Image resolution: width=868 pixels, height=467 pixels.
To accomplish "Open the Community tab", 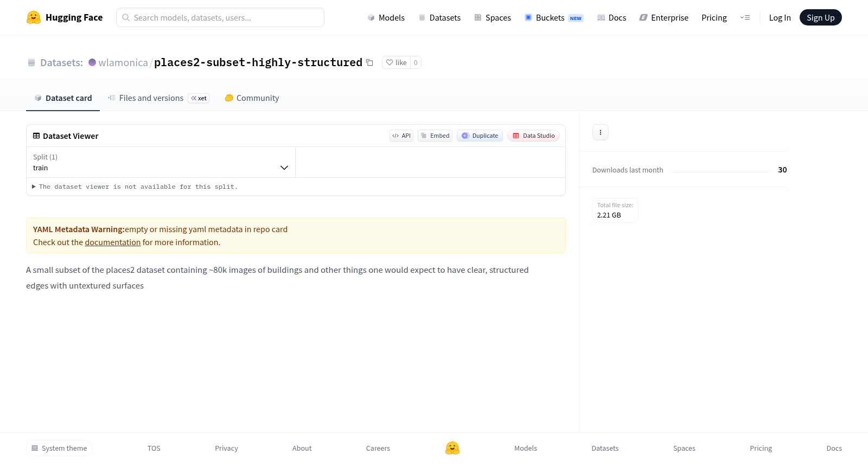I will [252, 98].
